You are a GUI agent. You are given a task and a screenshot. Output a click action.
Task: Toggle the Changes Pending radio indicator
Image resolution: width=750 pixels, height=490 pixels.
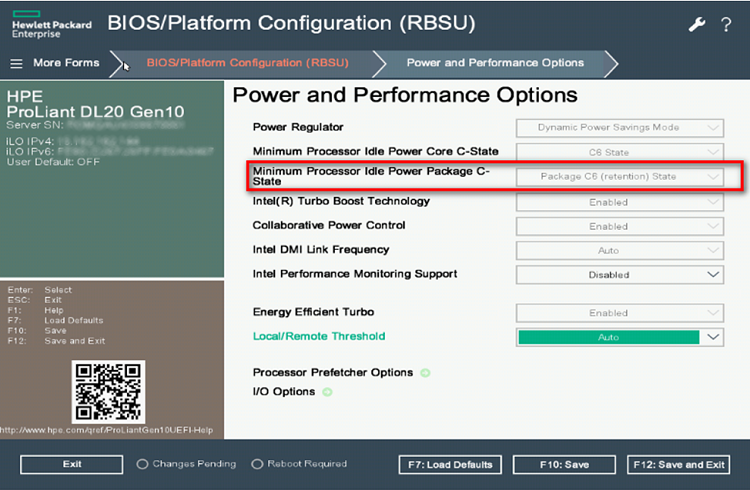[x=142, y=464]
